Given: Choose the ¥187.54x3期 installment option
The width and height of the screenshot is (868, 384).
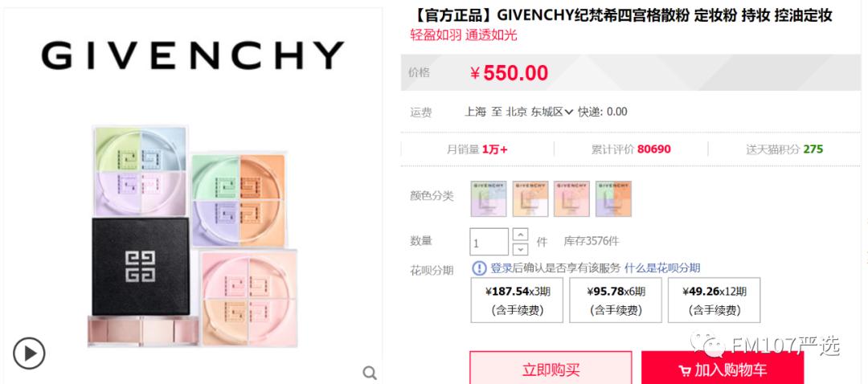Looking at the screenshot, I should point(517,300).
